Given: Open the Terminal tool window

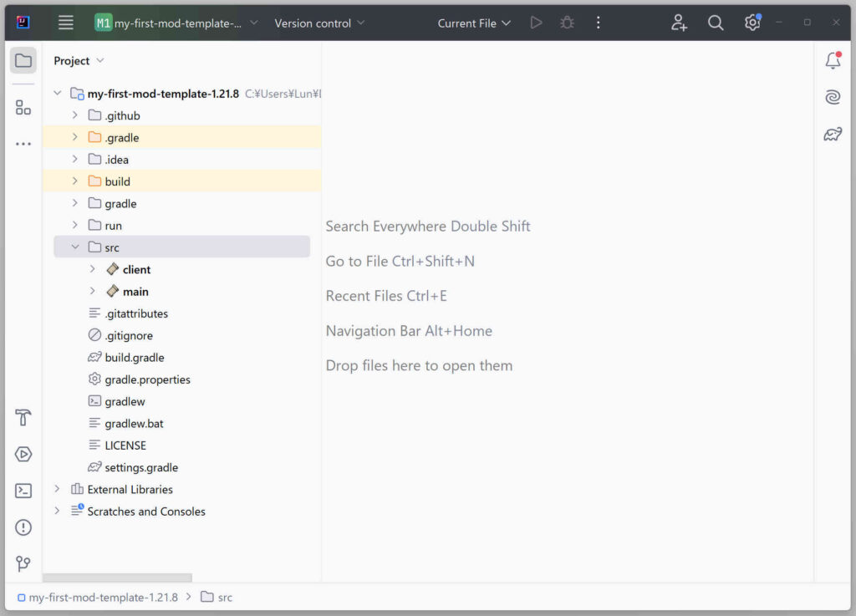Looking at the screenshot, I should coord(23,491).
